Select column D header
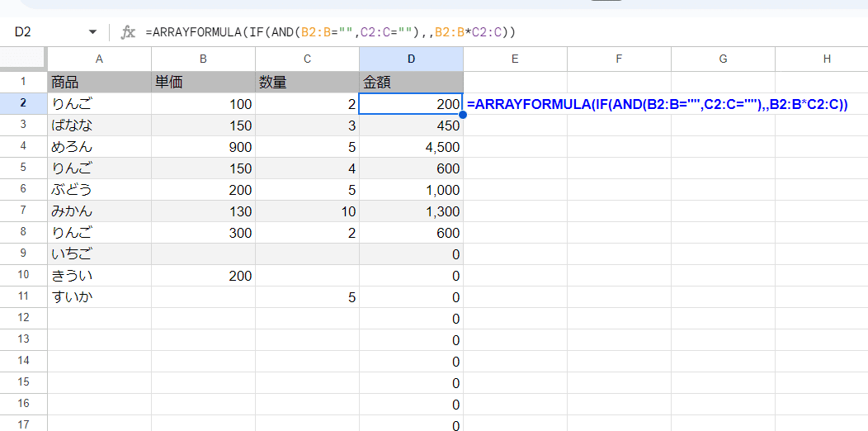 [411, 59]
